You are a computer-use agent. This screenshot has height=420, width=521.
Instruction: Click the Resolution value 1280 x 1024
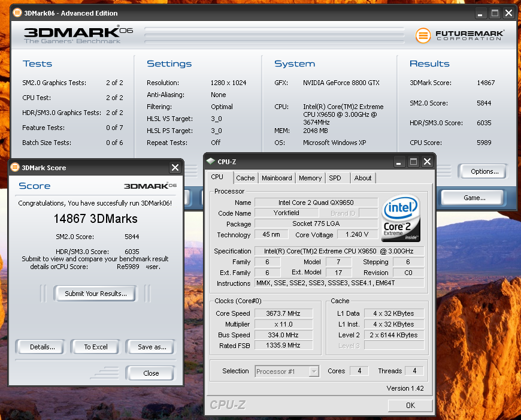[x=228, y=83]
